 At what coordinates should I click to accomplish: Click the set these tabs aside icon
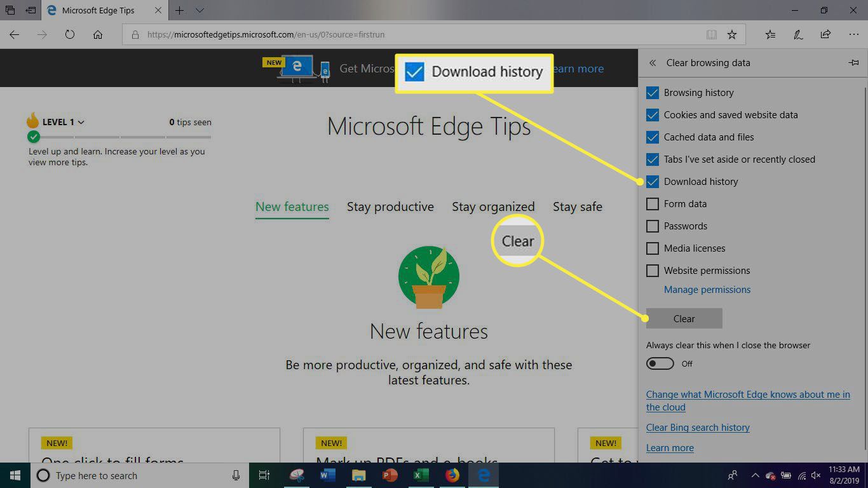[31, 11]
